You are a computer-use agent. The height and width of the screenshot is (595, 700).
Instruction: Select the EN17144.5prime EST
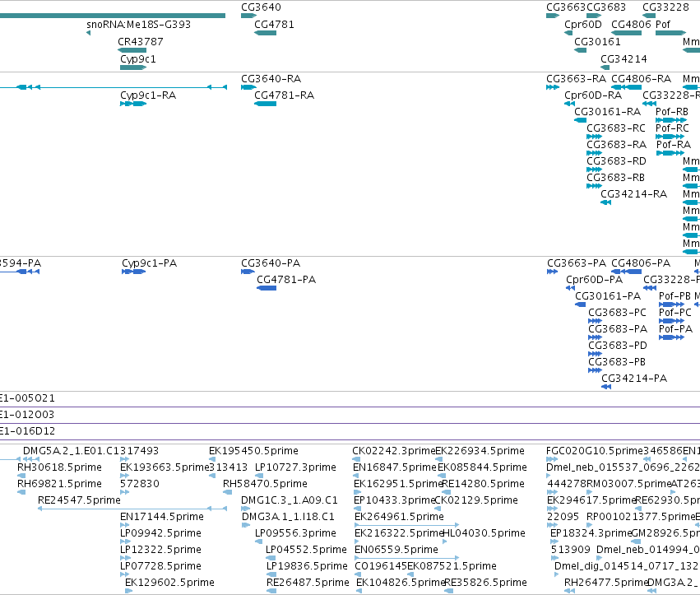pyautogui.click(x=125, y=525)
